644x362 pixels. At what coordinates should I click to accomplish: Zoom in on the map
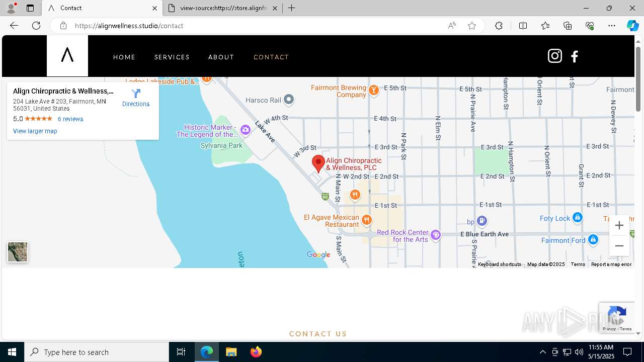tap(619, 225)
